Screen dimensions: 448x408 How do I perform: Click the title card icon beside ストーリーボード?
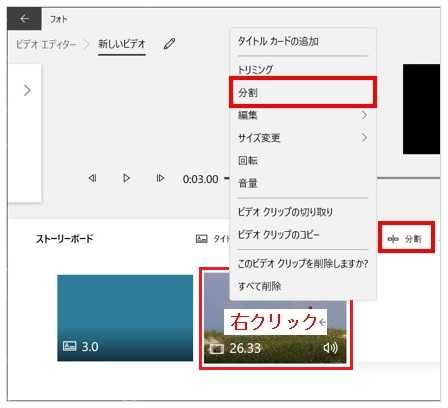[202, 239]
